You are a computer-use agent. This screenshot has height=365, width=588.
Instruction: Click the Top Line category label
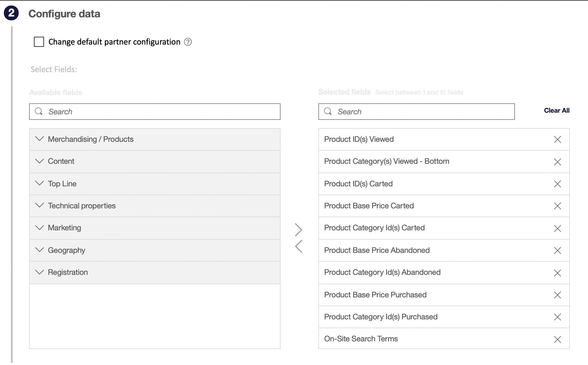[x=62, y=184]
